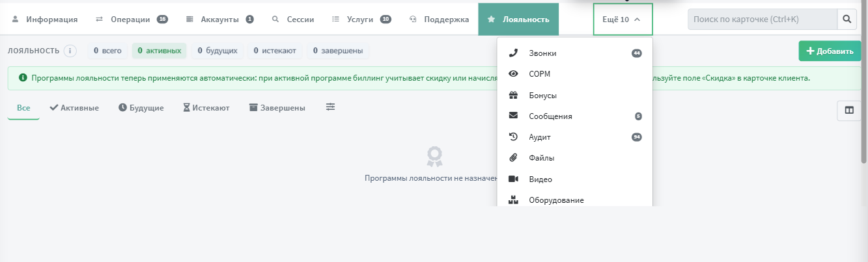Click the 44 badge on Звонки

tap(637, 53)
